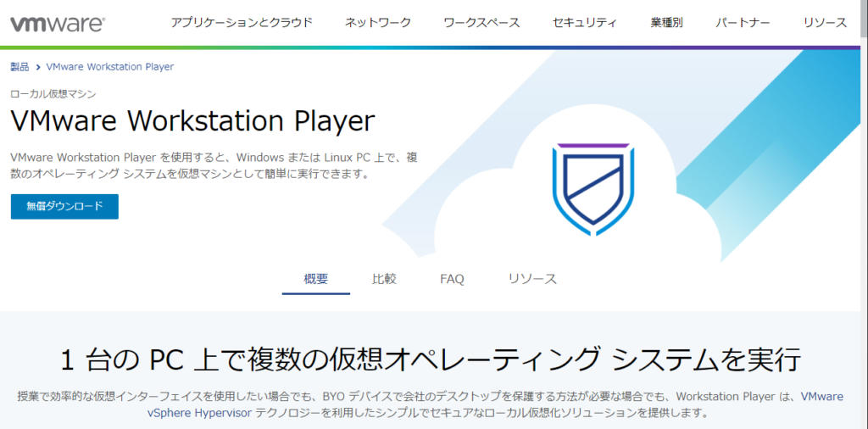Screen dimensions: 868x429
Task: Open the 業種別 menu
Action: pyautogui.click(x=666, y=23)
